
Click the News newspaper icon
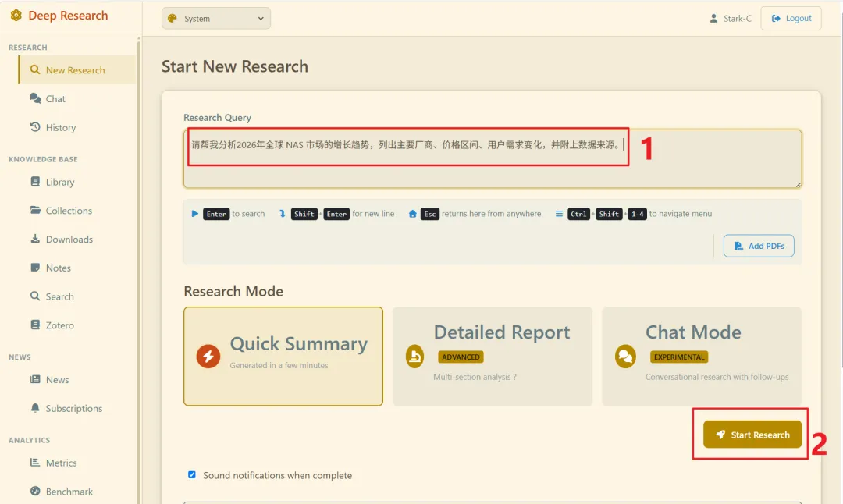35,379
